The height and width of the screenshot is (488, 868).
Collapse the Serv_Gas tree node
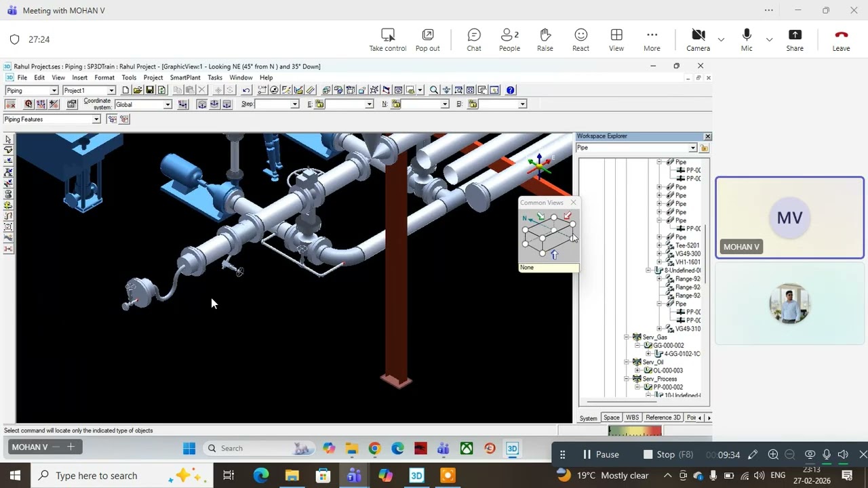tap(627, 337)
